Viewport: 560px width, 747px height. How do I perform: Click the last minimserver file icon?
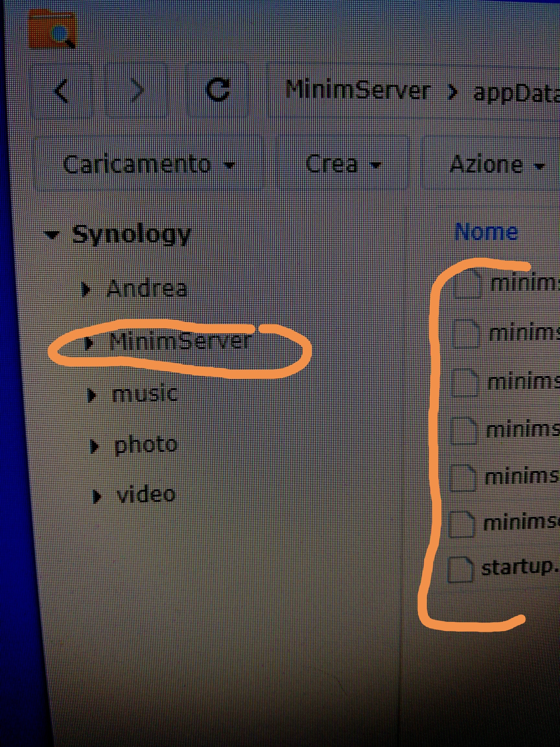click(x=461, y=524)
